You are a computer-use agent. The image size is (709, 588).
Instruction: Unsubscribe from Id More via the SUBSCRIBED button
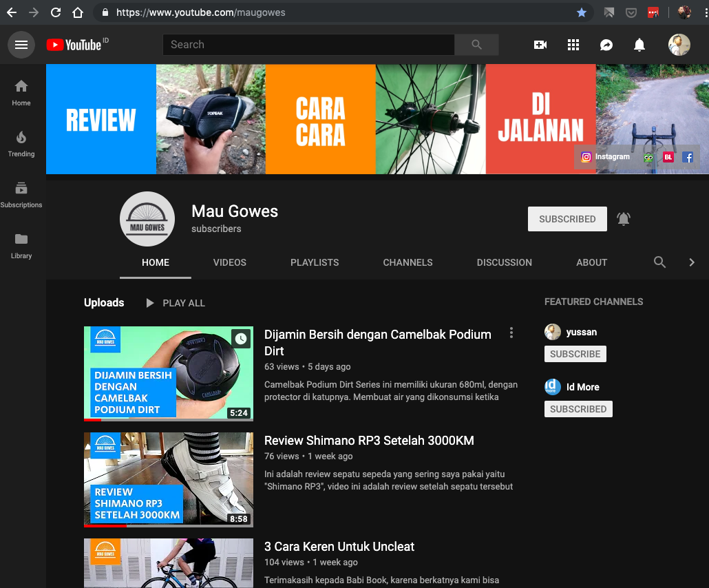pos(578,409)
